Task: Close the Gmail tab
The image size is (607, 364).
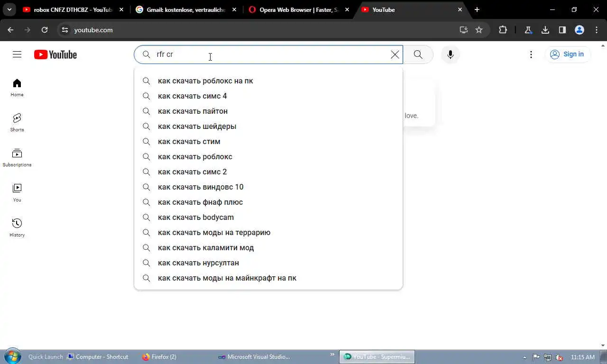Action: click(x=234, y=9)
